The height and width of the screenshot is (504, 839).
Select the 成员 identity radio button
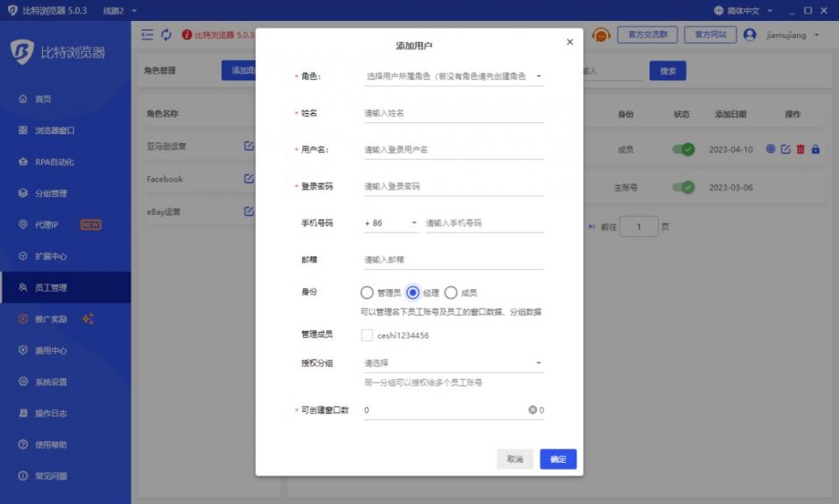[451, 293]
